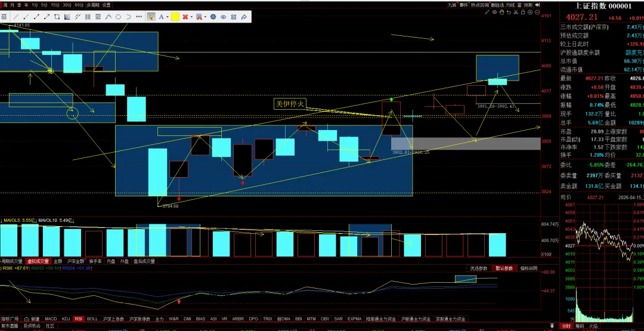Open more drawing tools (three dots)

click(x=139, y=17)
